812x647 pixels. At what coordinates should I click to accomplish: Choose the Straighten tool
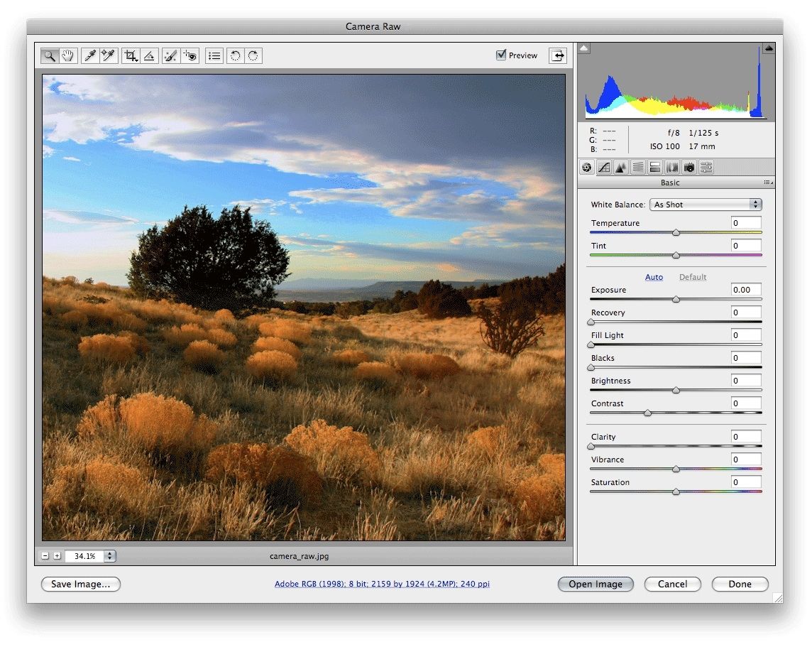coord(149,55)
